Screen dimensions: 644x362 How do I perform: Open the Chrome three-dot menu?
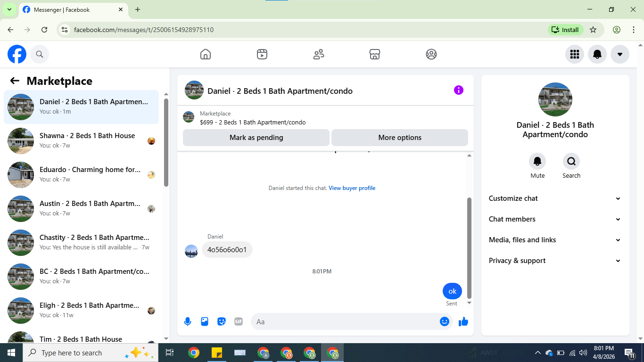click(634, 30)
